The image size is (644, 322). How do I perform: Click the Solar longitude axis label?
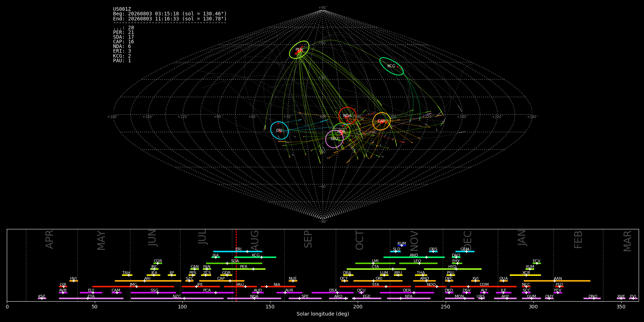pos(323,314)
